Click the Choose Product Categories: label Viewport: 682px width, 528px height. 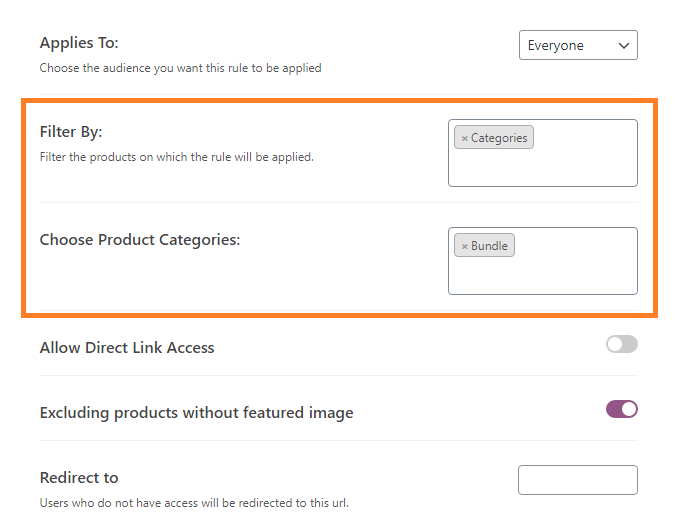140,240
